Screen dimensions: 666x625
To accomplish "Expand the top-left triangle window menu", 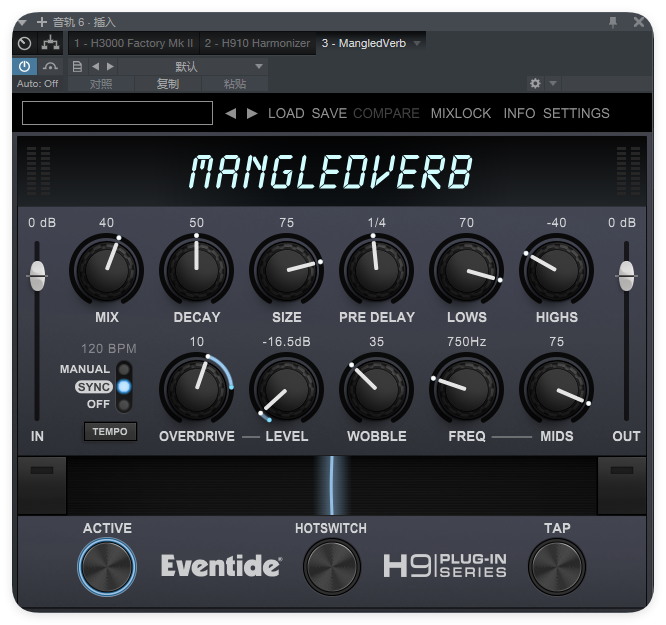I will (x=23, y=22).
